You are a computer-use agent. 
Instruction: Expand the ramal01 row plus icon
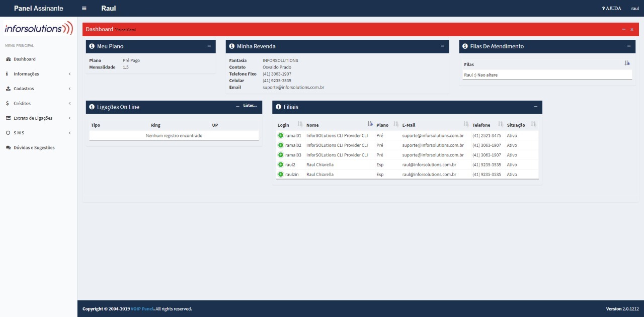(281, 135)
